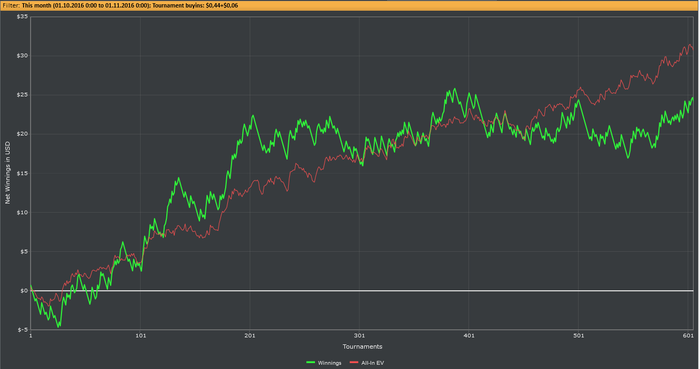This screenshot has width=700, height=369.
Task: Select the Winnings legend label
Action: pyautogui.click(x=329, y=363)
